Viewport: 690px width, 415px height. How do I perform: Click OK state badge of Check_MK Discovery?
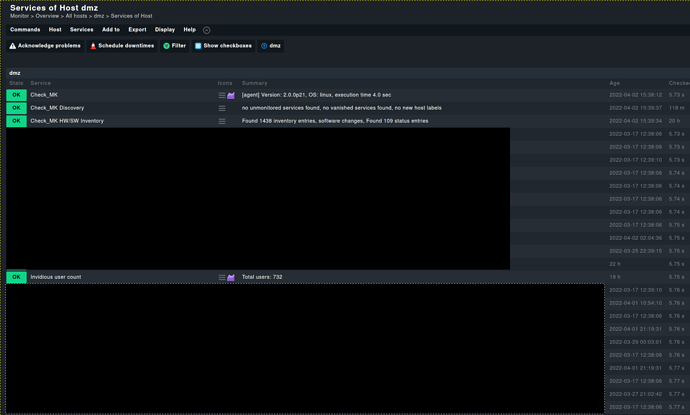[16, 108]
